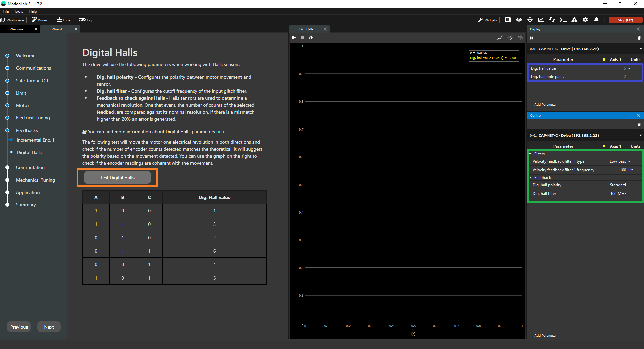The height and width of the screenshot is (349, 644).
Task: Open the drive dropdown in the Display panel
Action: 640,49
